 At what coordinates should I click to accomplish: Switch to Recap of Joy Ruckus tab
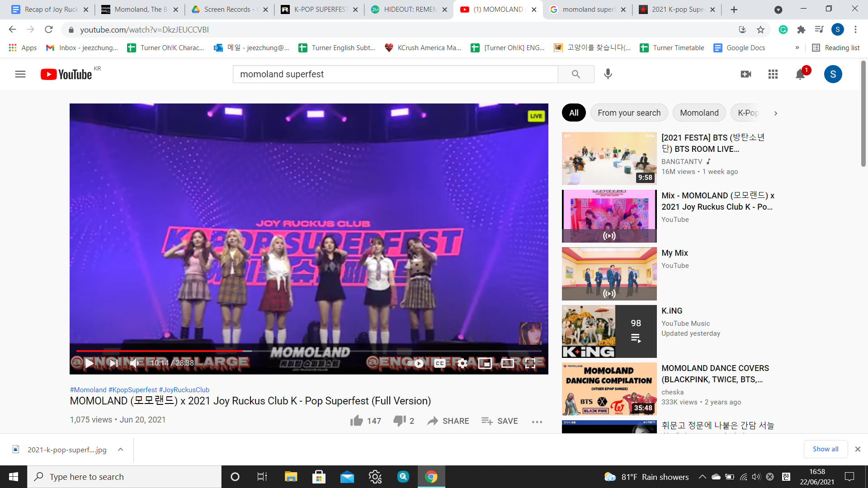[x=49, y=9]
